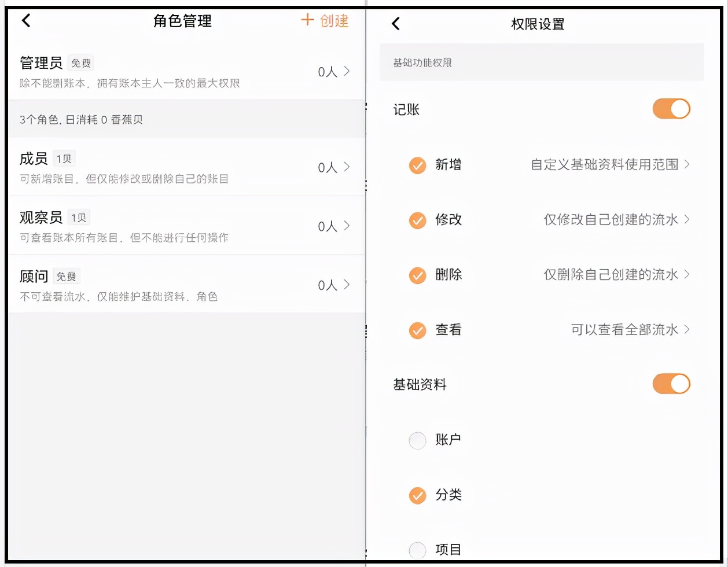Tap the checkmark icon beside 修改
The image size is (728, 567).
point(417,220)
